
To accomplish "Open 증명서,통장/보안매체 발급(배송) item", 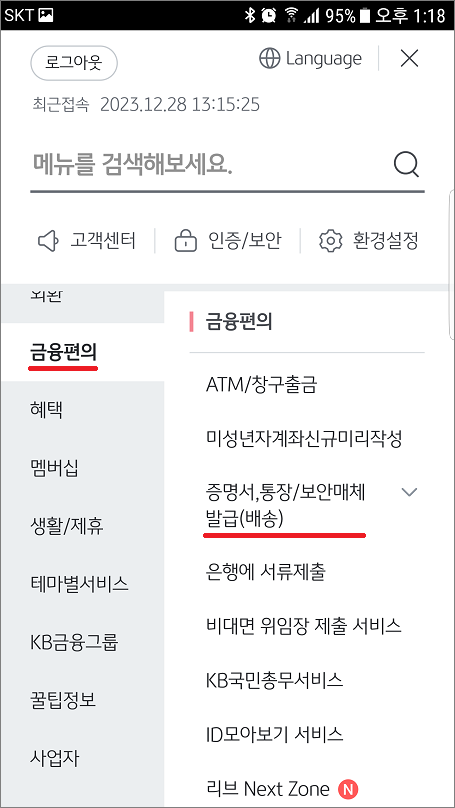I will [x=285, y=506].
